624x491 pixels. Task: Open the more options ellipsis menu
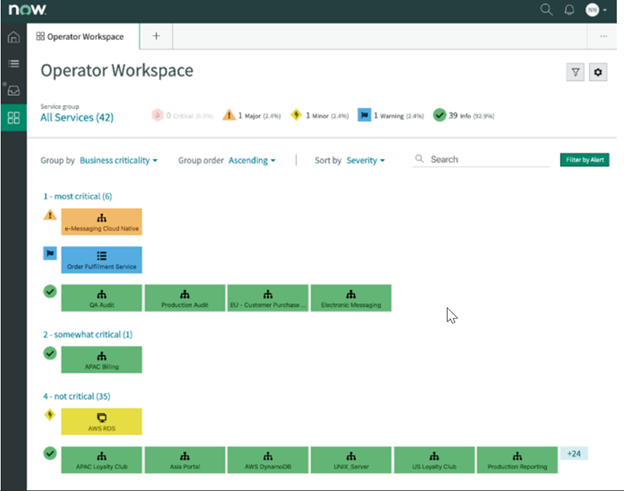[603, 36]
